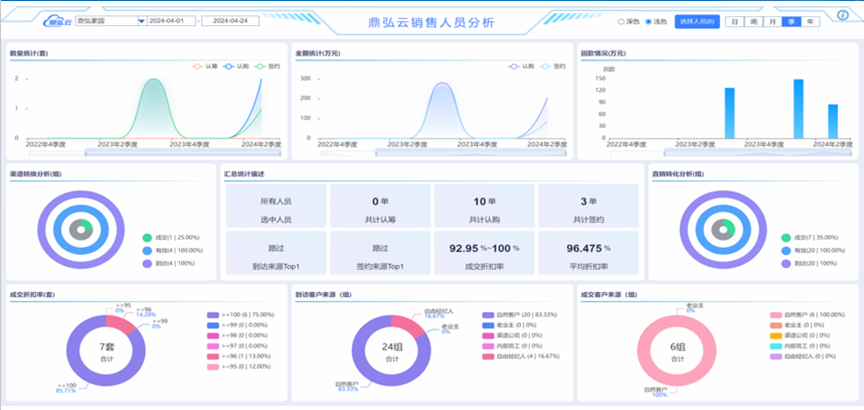Click the tallest bar in 回款情况 chart
The image size is (864, 410).
pos(798,109)
